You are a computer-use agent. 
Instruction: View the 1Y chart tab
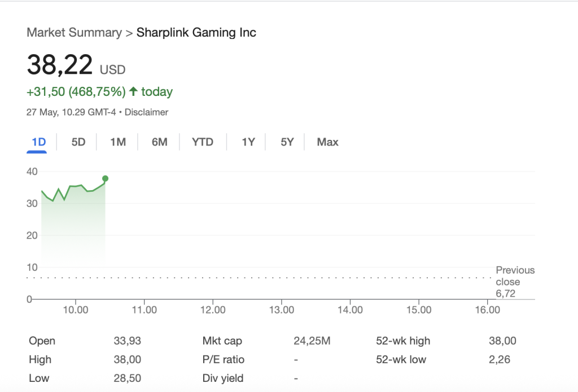click(248, 142)
